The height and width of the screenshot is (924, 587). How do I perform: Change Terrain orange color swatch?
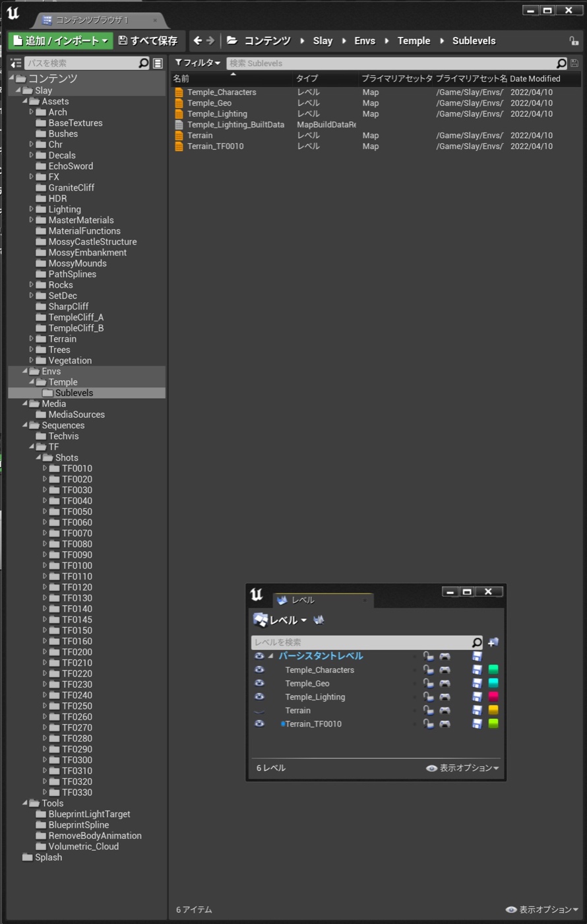click(493, 710)
